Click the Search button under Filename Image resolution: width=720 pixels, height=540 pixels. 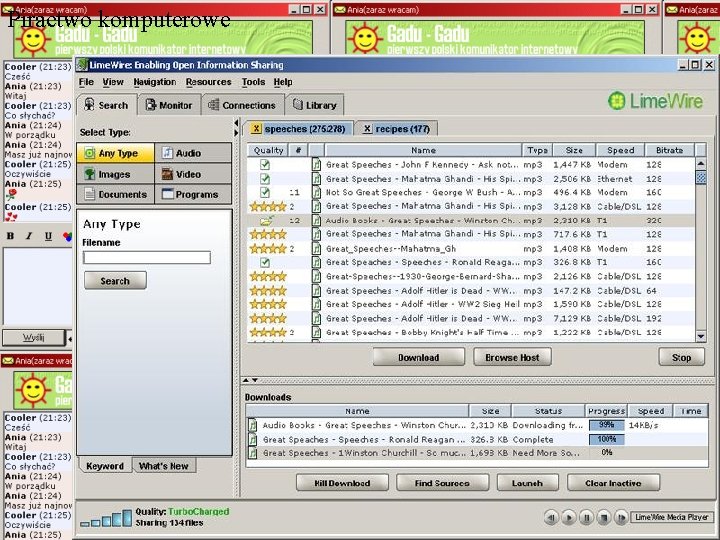click(x=115, y=281)
